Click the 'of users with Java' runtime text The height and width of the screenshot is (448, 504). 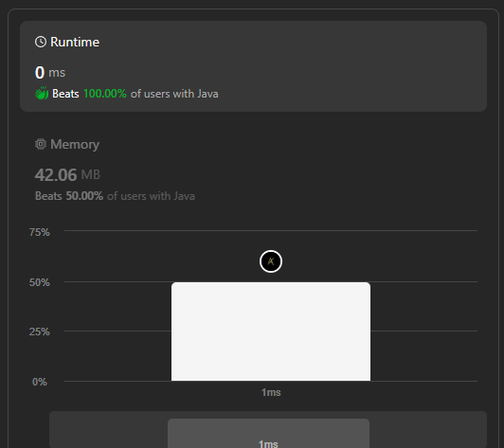[174, 94]
